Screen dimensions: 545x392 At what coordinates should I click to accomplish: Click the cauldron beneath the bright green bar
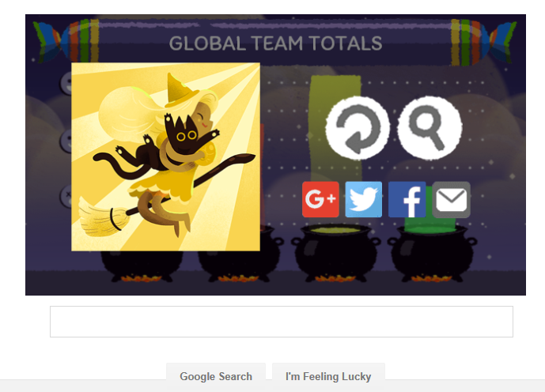click(432, 254)
